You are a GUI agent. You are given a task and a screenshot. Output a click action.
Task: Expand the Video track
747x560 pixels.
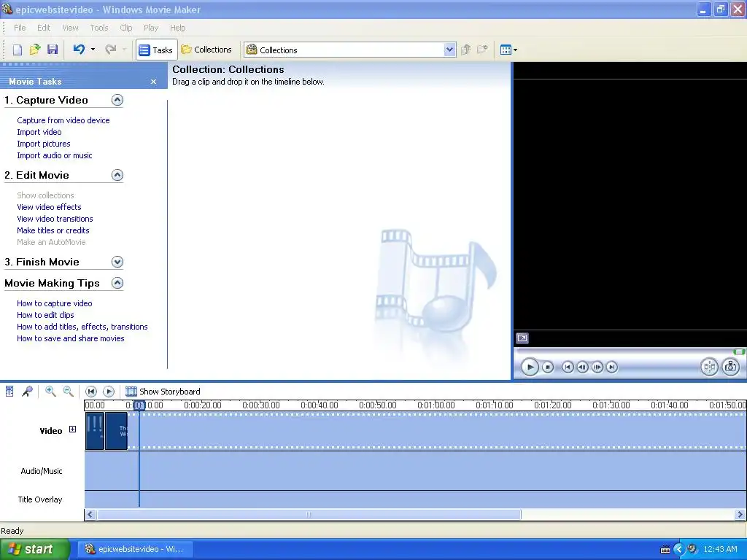(x=72, y=429)
